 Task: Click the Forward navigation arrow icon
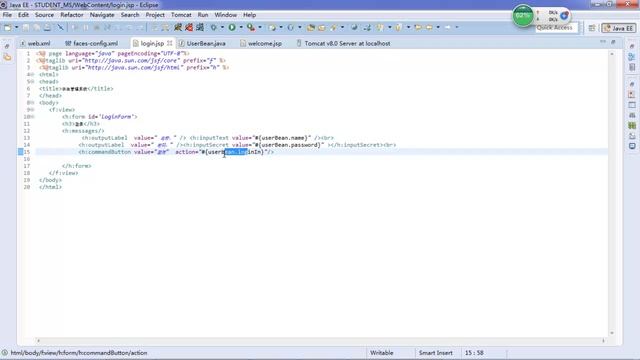tap(448, 27)
